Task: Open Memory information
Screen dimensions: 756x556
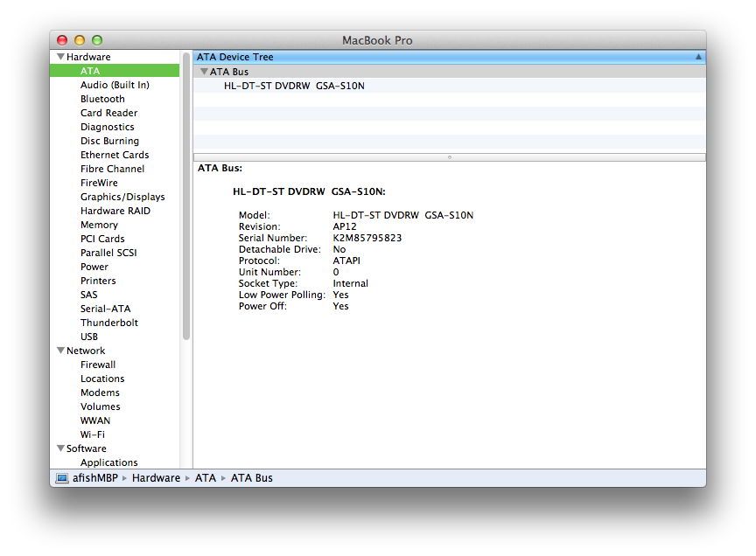Action: point(100,225)
